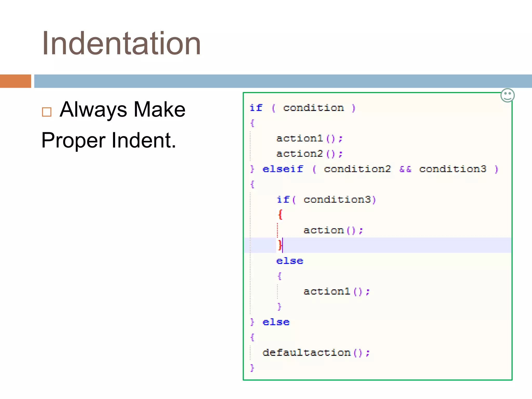Click the 'Proper Indent.' text

click(x=109, y=140)
